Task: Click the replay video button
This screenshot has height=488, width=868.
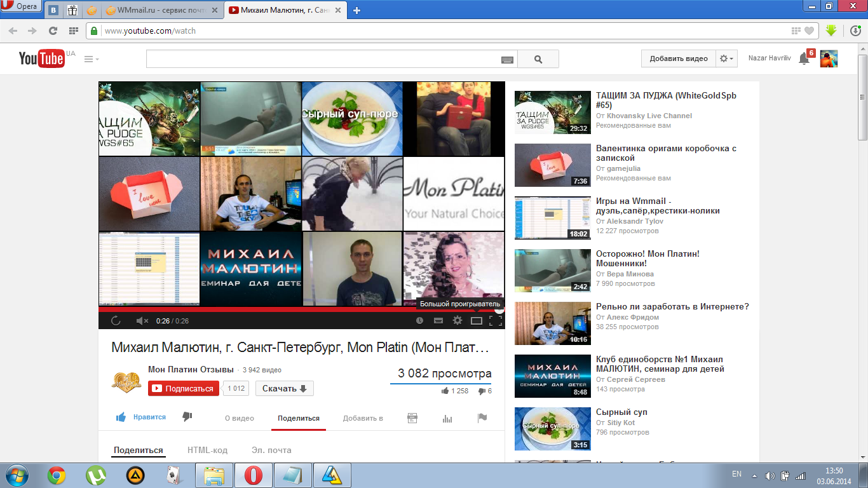Action: pos(116,321)
